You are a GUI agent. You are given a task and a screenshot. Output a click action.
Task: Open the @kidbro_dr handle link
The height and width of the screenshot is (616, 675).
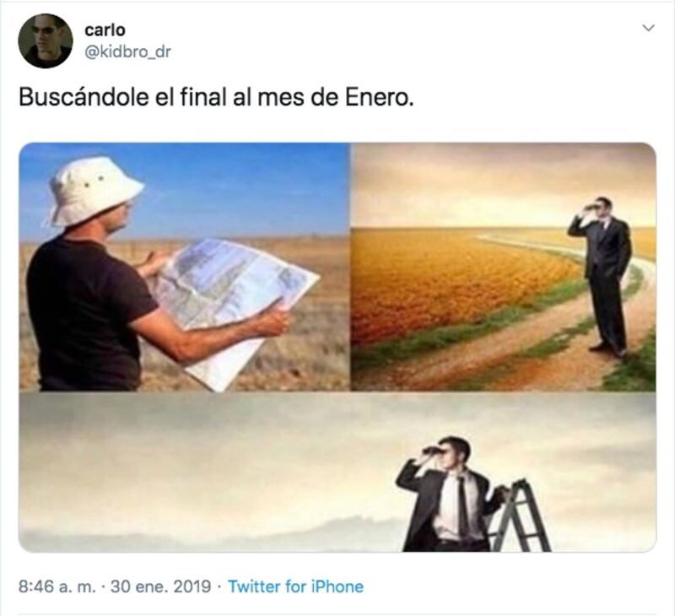click(128, 51)
